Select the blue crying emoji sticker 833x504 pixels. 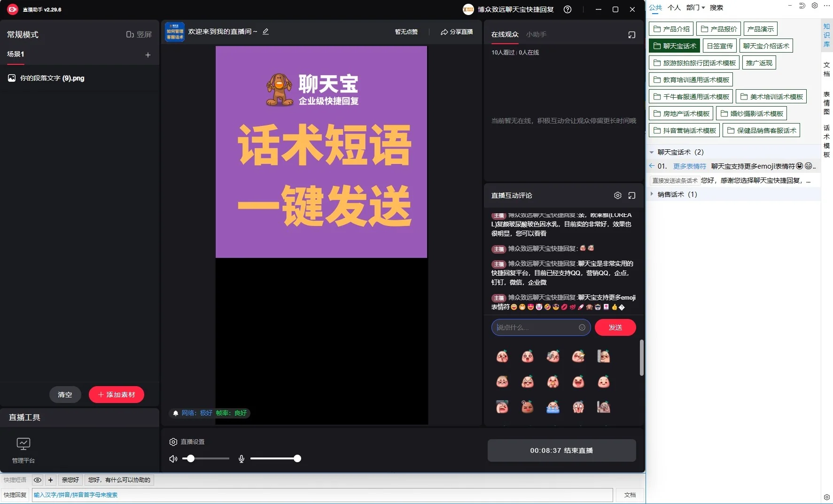(553, 407)
